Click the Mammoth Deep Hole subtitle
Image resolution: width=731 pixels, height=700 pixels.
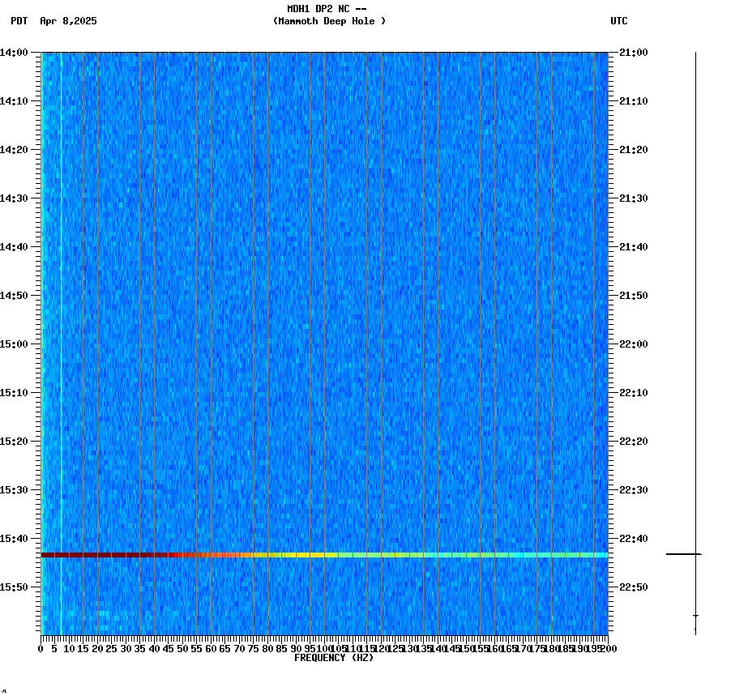click(329, 22)
